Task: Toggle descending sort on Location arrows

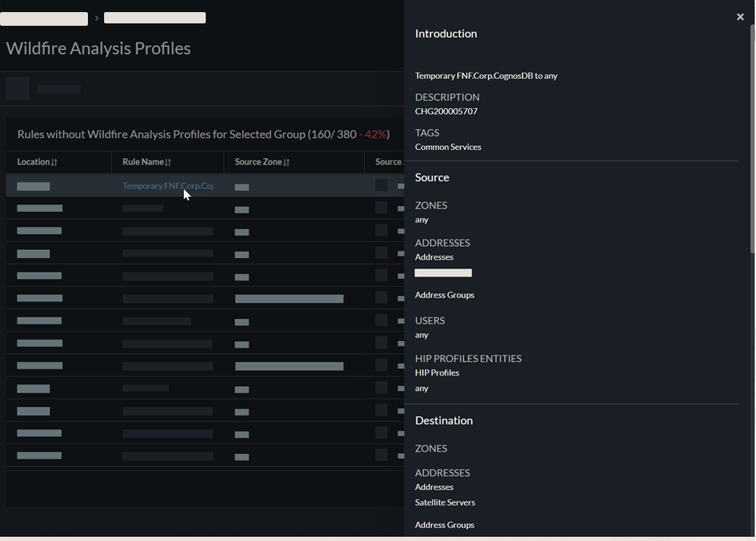Action: click(55, 163)
